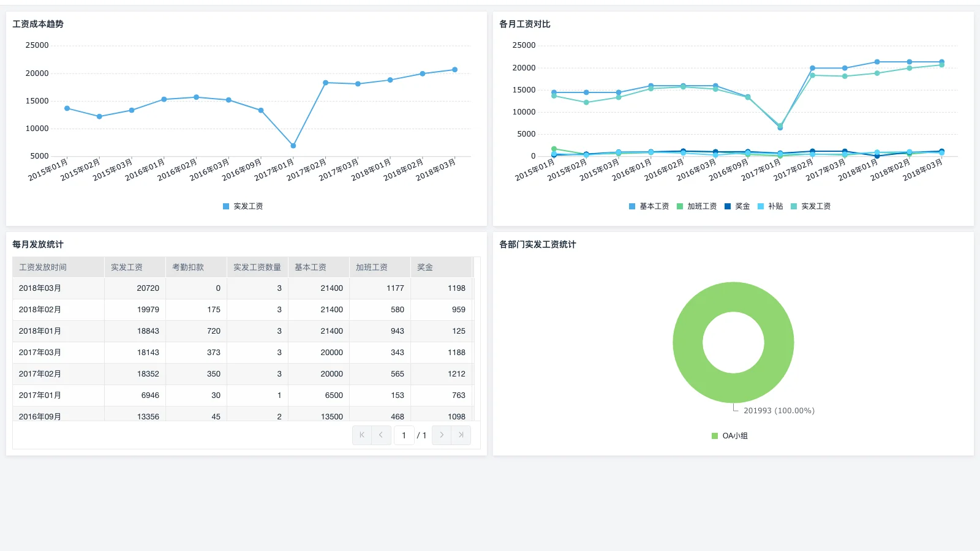Toggle 基本工资 series in comparison legend
The height and width of the screenshot is (551, 980).
click(x=649, y=206)
